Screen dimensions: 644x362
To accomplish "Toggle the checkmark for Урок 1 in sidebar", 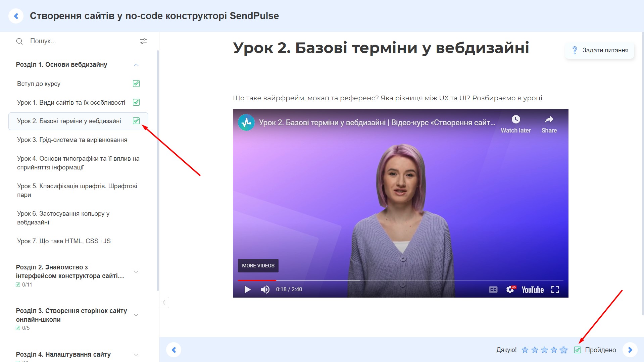I will [x=136, y=102].
